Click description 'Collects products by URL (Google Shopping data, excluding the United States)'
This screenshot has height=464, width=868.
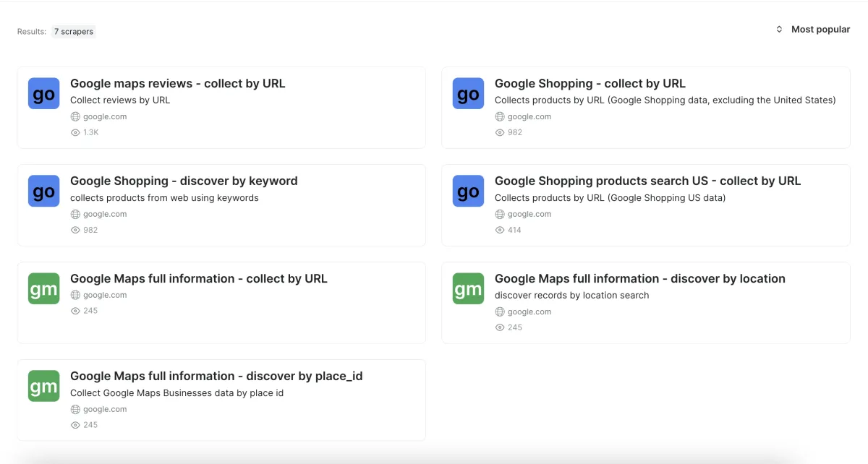(x=665, y=100)
